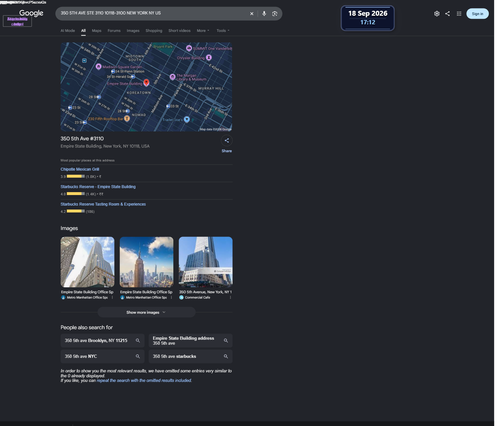Switch to Shopping tab
This screenshot has height=426, width=500.
(154, 30)
